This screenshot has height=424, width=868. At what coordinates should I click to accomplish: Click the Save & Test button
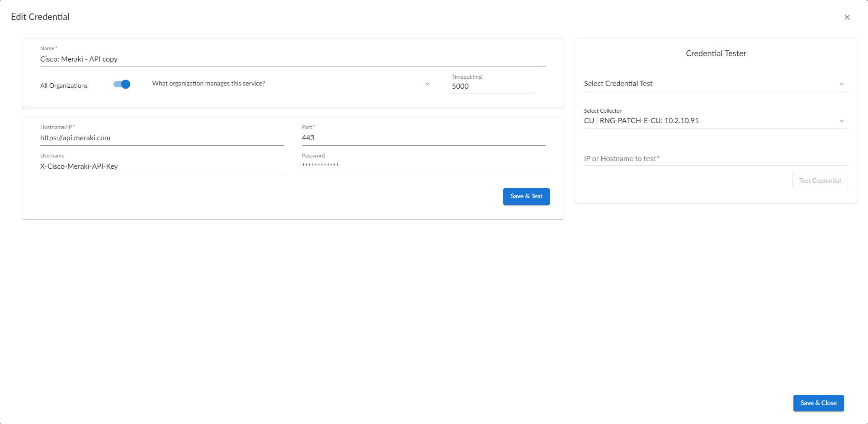pos(526,196)
